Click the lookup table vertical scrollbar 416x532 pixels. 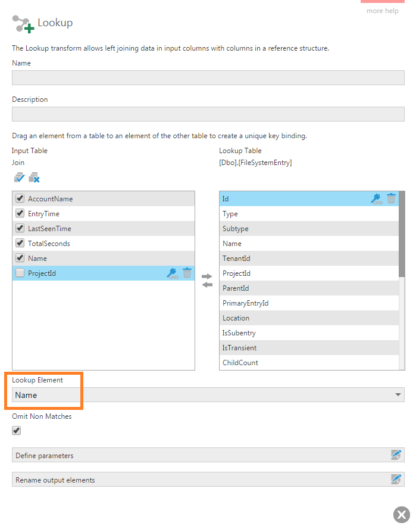point(402,234)
